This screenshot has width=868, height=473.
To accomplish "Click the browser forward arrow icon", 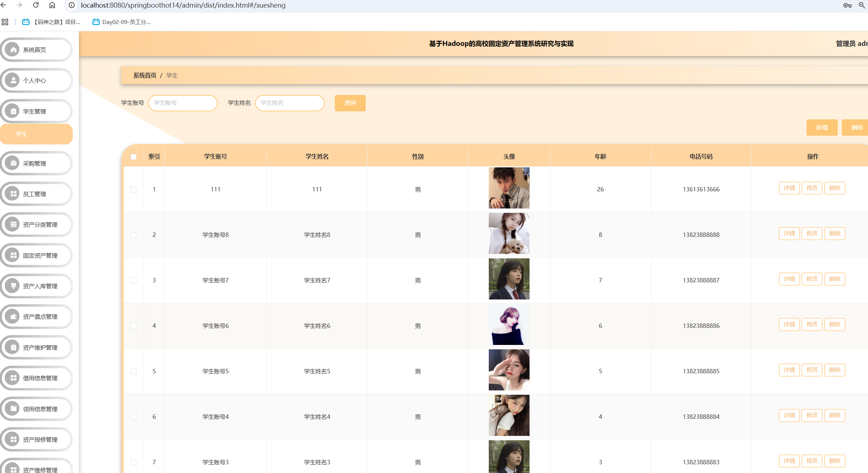I will (x=20, y=5).
